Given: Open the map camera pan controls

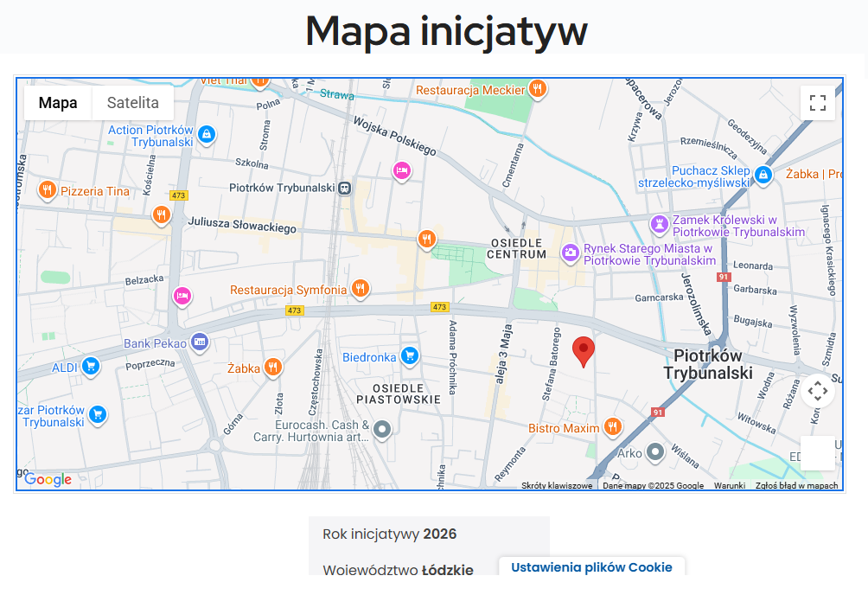Looking at the screenshot, I should [x=817, y=391].
